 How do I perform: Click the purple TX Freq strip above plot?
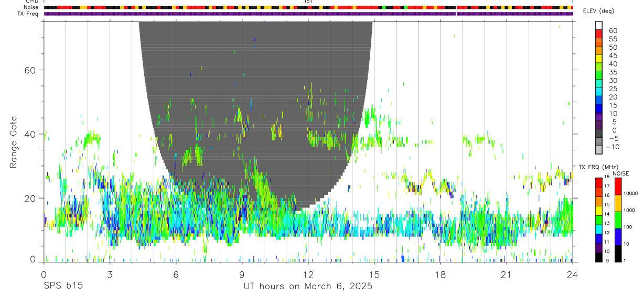(x=308, y=14)
